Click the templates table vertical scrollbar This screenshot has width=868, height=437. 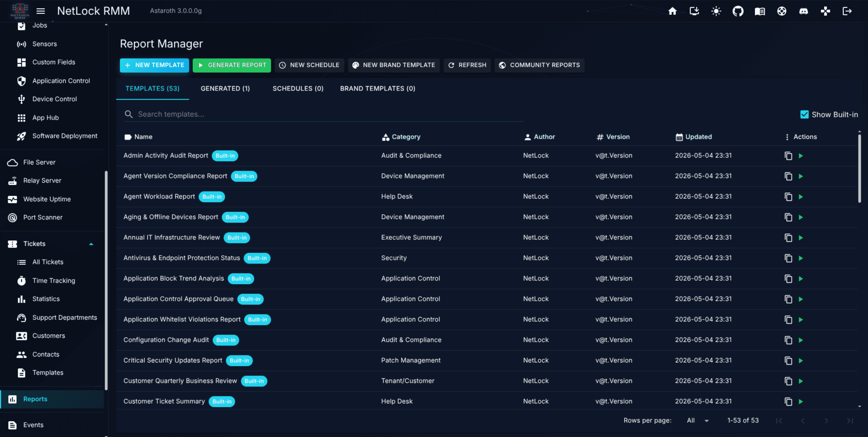coord(860,168)
